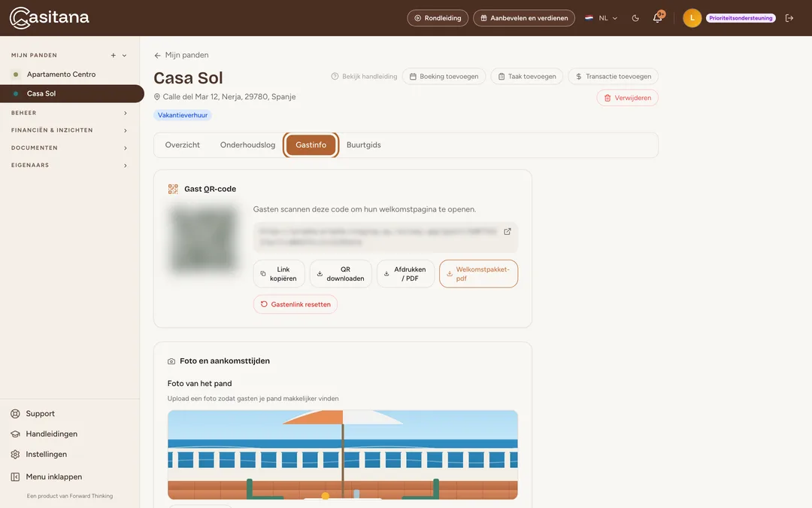Collapse the Mijn Panden section chevron
This screenshot has width=812, height=508.
[x=124, y=56]
